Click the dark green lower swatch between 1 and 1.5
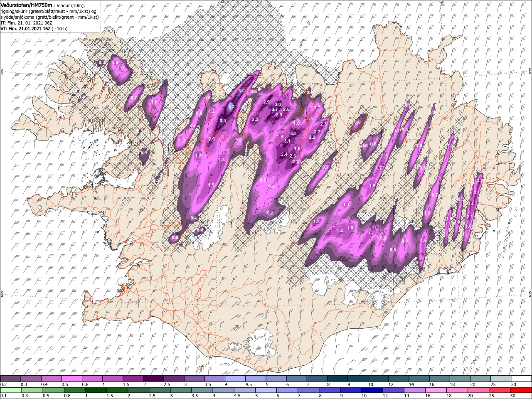This screenshot has height=399, width=532. click(96, 390)
